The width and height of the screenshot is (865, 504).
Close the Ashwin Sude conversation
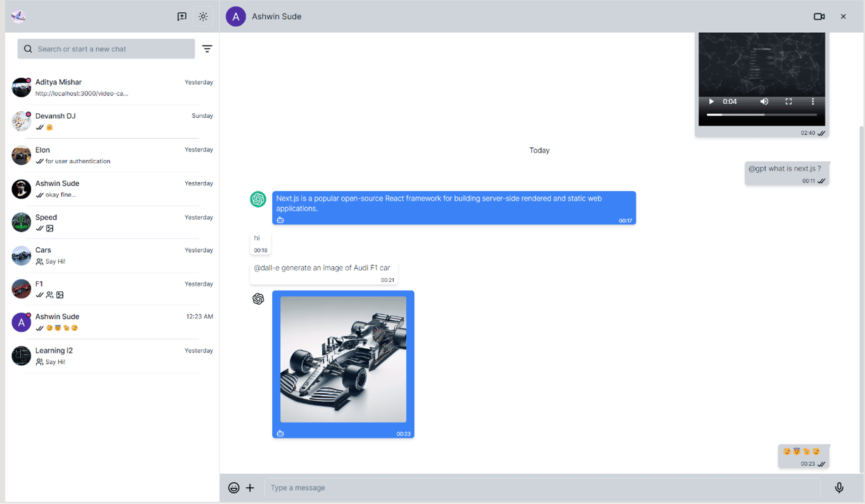click(843, 16)
